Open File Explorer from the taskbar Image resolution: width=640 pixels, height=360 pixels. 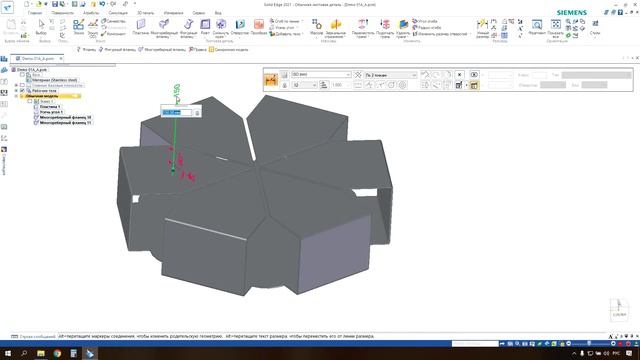pyautogui.click(x=41, y=353)
